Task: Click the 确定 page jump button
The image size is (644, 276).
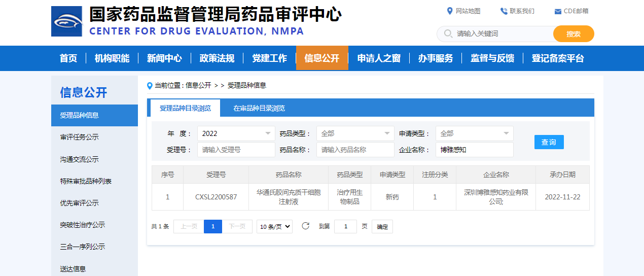Action: 382,227
